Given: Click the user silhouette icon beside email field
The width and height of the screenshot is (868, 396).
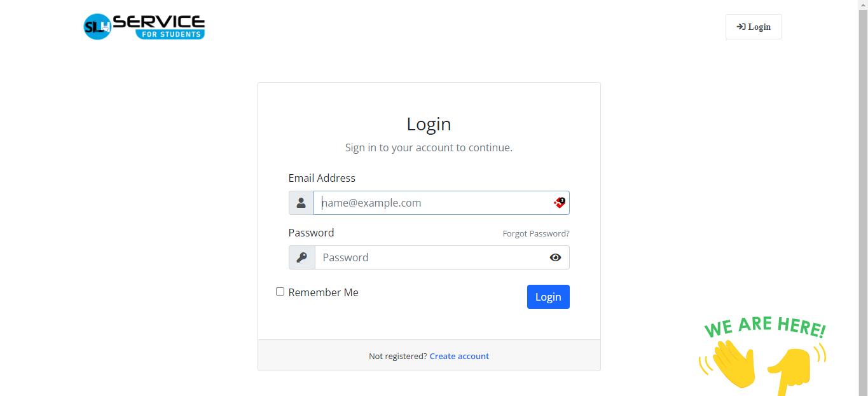Looking at the screenshot, I should click(x=301, y=203).
